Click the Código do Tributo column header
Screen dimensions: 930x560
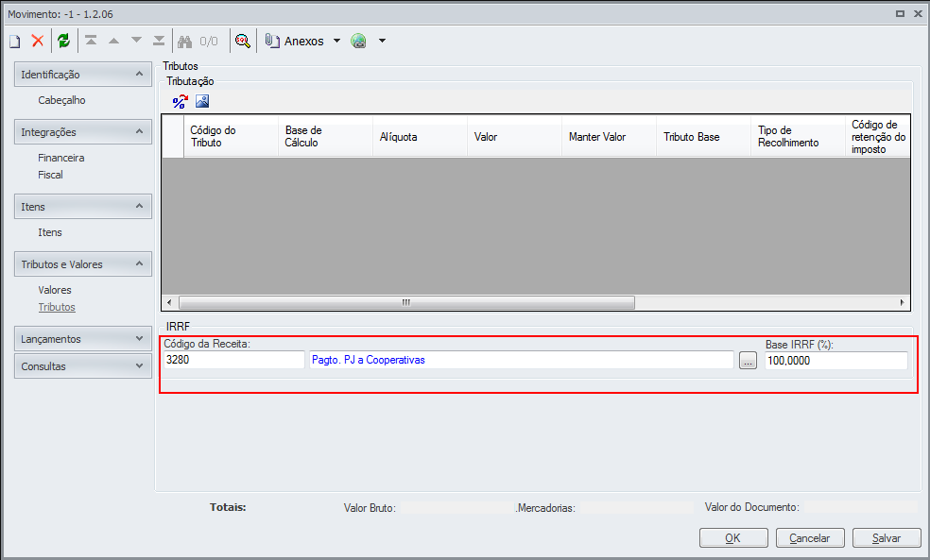coord(231,136)
